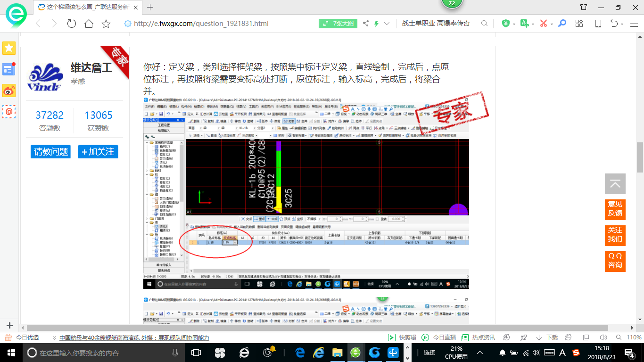Screen dimensions: 644x362
Task: Bookmark this page with star icon
Action: point(106,24)
